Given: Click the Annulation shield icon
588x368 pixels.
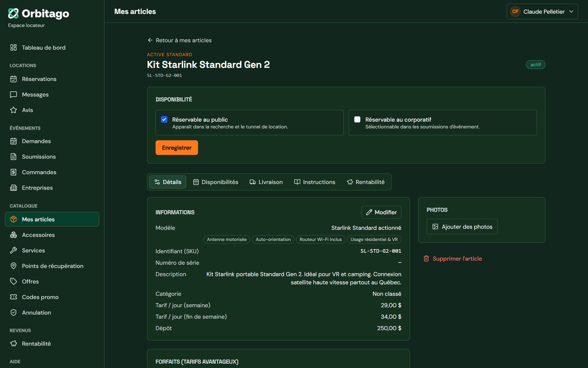Looking at the screenshot, I should (13, 313).
